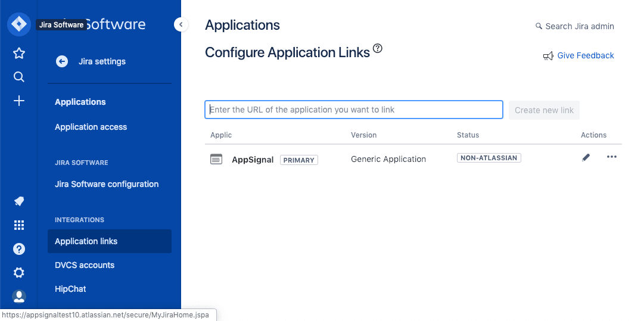
Task: Click the Give Feedback link
Action: tap(585, 55)
